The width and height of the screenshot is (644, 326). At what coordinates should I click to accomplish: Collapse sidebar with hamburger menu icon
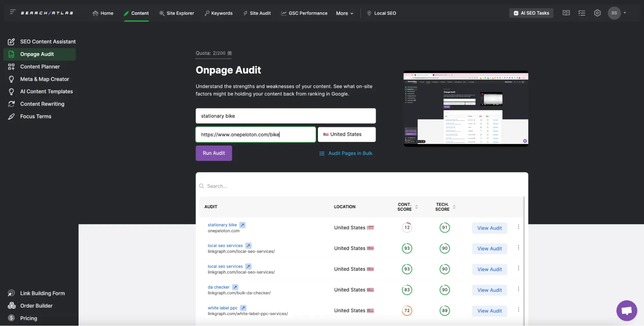click(x=13, y=12)
